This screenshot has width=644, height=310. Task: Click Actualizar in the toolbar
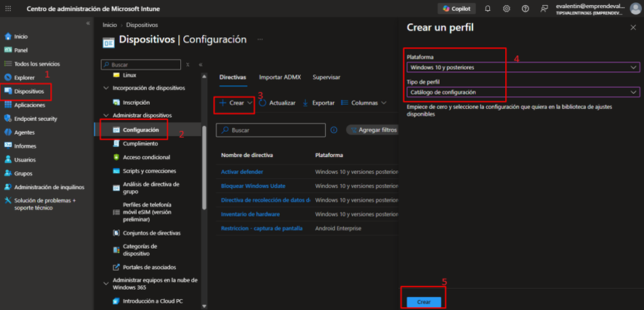click(x=278, y=103)
